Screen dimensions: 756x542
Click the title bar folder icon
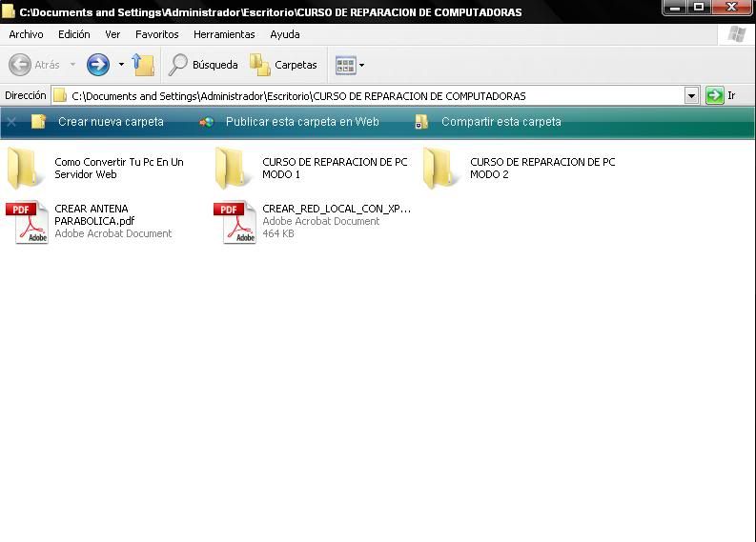click(x=9, y=11)
